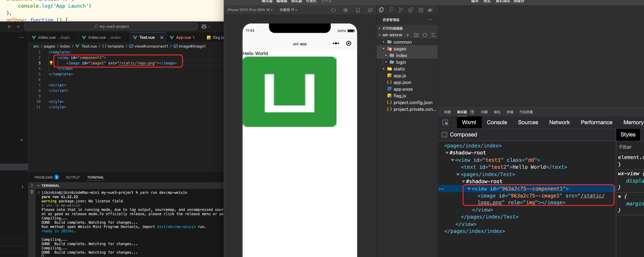The height and width of the screenshot is (257, 644).
Task: Collapse the TERMINAL section chevron
Action: point(39,186)
